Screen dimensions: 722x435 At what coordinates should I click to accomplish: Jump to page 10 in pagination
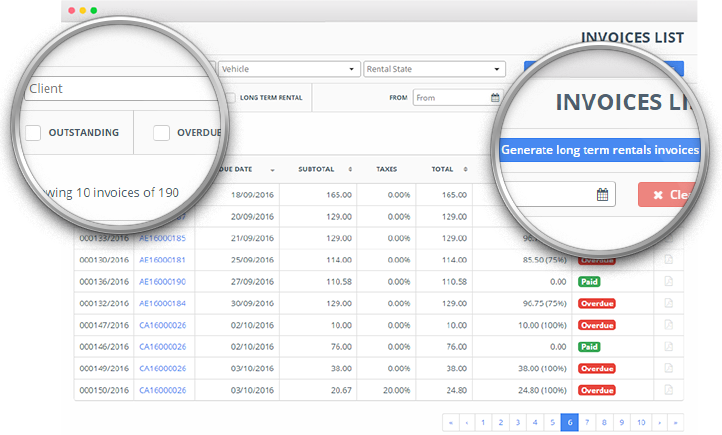(640, 422)
